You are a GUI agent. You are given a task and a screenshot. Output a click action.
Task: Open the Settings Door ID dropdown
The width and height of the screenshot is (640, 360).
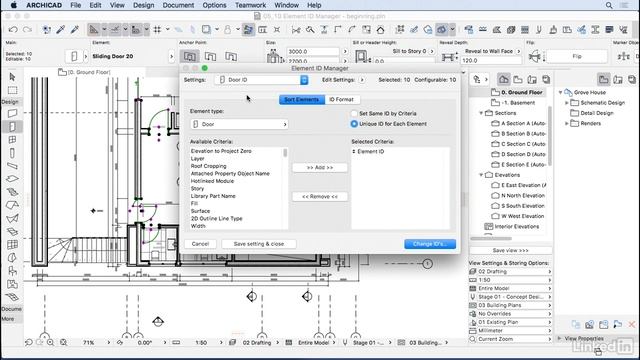[x=261, y=80]
